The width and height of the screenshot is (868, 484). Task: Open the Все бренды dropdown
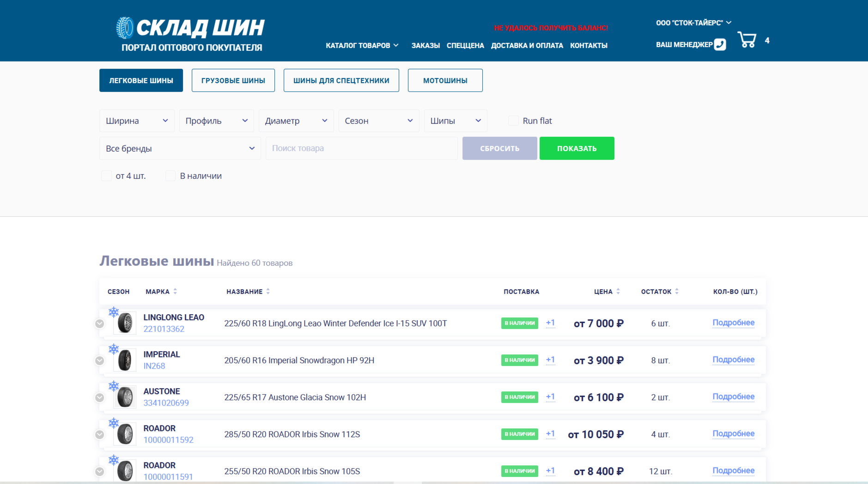click(x=180, y=148)
